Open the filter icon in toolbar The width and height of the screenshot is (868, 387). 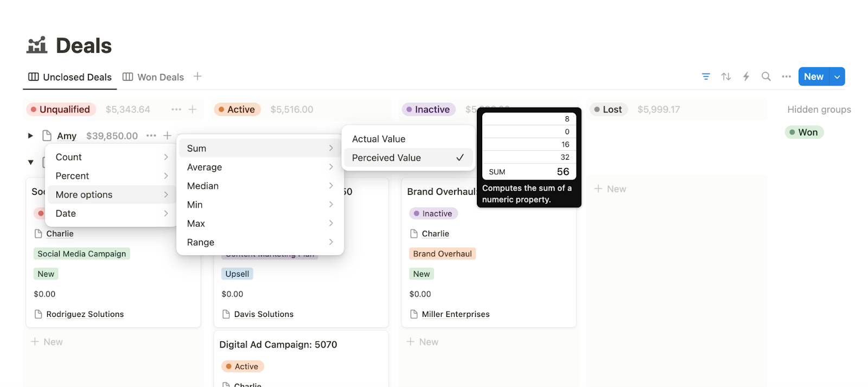(x=706, y=77)
